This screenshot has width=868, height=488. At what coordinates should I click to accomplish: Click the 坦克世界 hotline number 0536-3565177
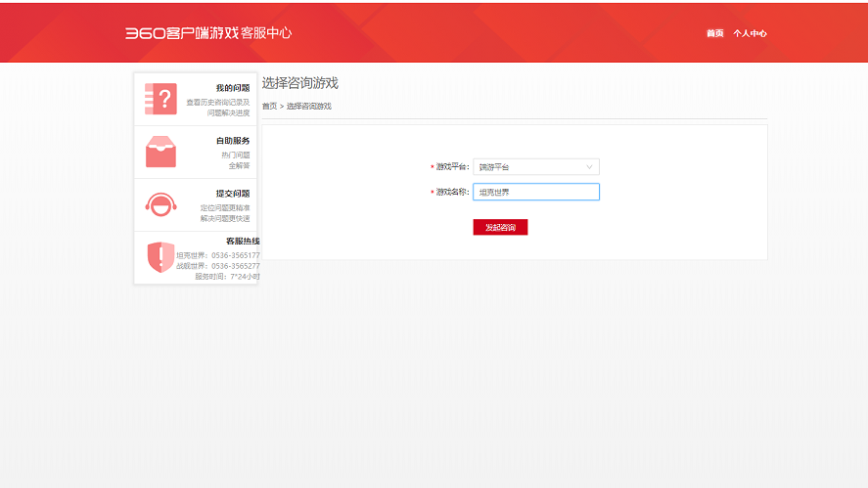(x=235, y=255)
